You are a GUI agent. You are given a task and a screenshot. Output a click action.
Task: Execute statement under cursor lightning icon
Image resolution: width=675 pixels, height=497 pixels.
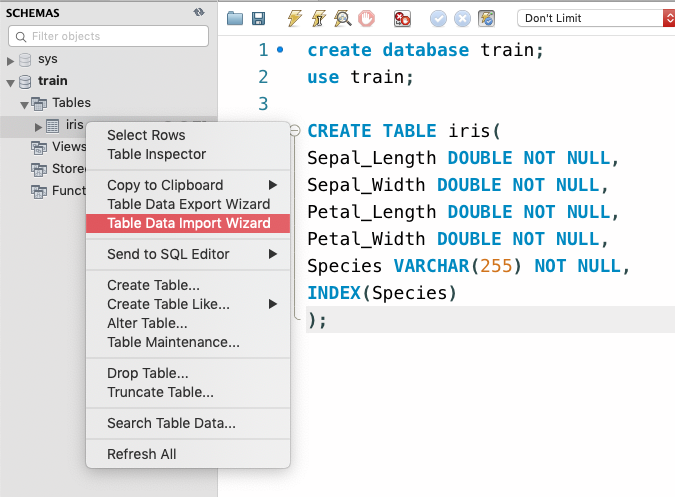coord(319,19)
